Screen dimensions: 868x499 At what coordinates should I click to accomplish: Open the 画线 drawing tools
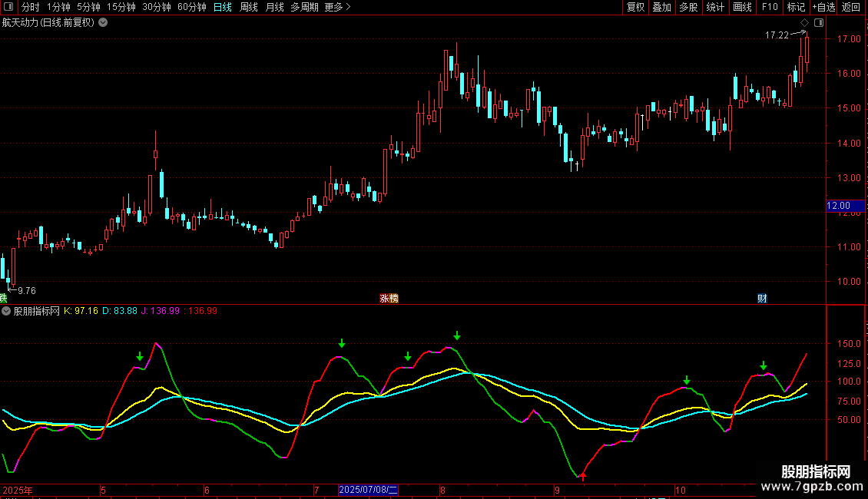(742, 7)
